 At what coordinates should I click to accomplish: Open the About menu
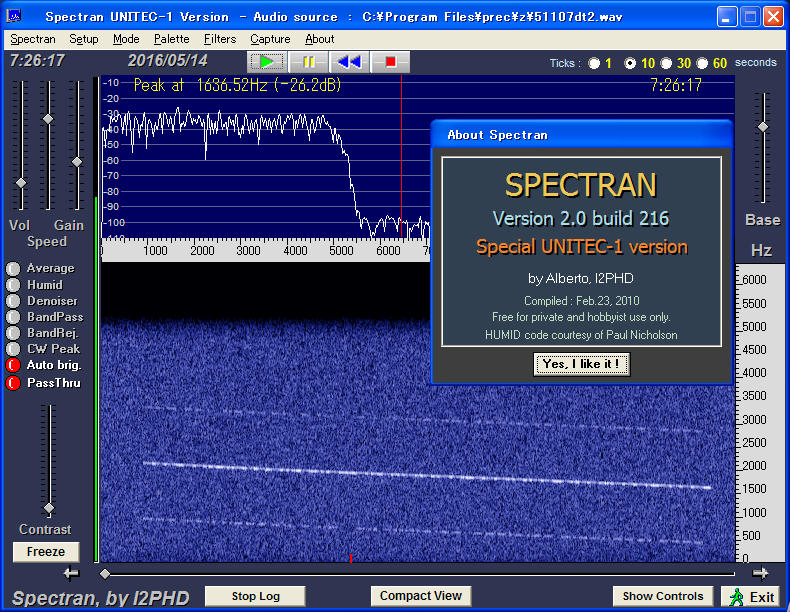319,39
